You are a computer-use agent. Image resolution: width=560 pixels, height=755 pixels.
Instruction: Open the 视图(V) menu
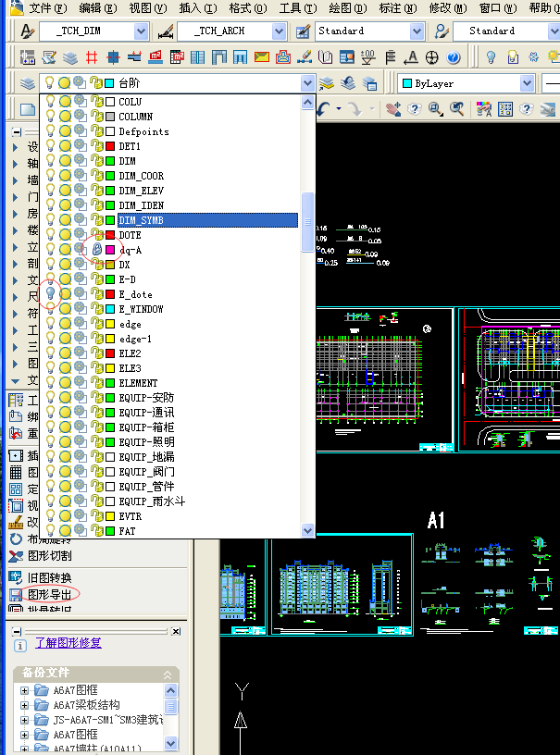click(x=147, y=8)
